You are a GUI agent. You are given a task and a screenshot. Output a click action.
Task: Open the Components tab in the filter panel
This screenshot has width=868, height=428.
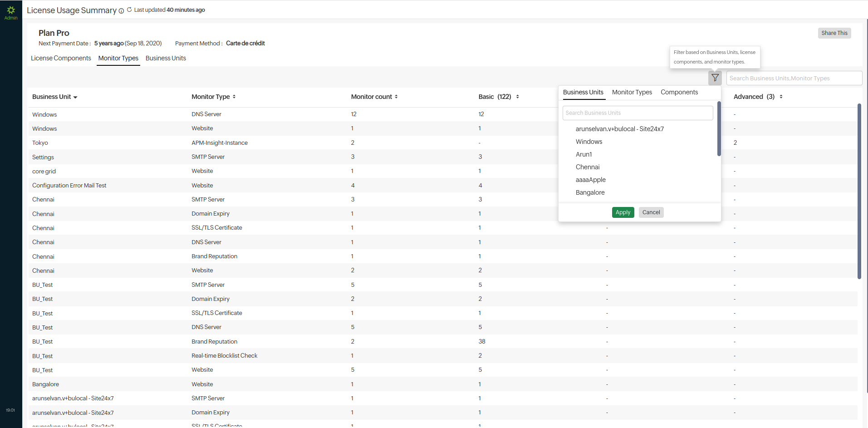[679, 92]
